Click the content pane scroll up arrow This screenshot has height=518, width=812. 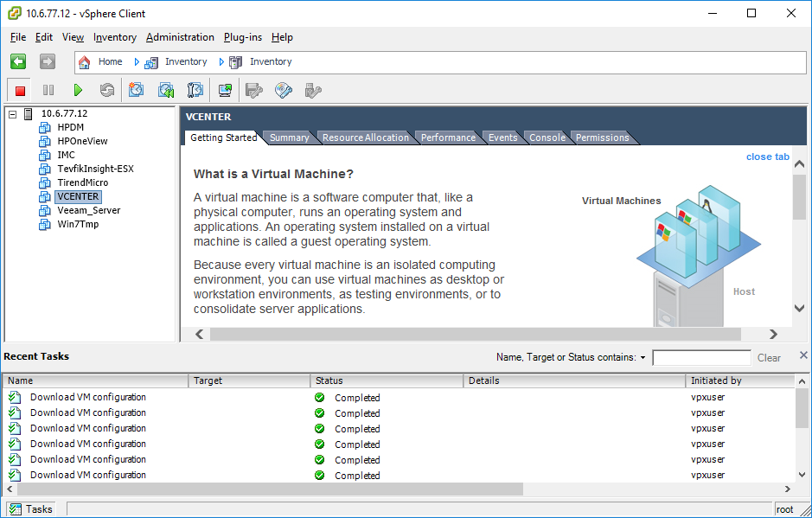click(x=799, y=164)
